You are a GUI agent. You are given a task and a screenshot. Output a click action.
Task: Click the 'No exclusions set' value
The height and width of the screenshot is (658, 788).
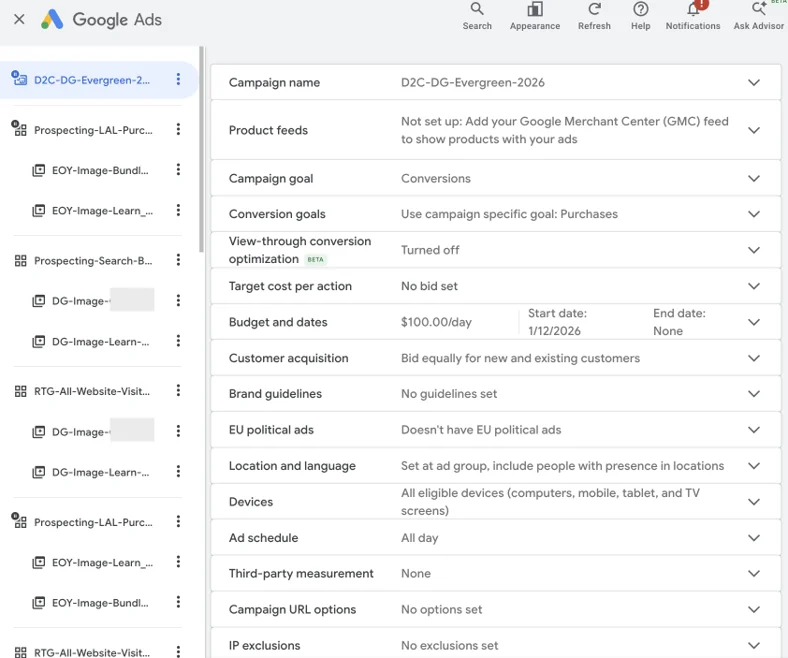tap(449, 645)
